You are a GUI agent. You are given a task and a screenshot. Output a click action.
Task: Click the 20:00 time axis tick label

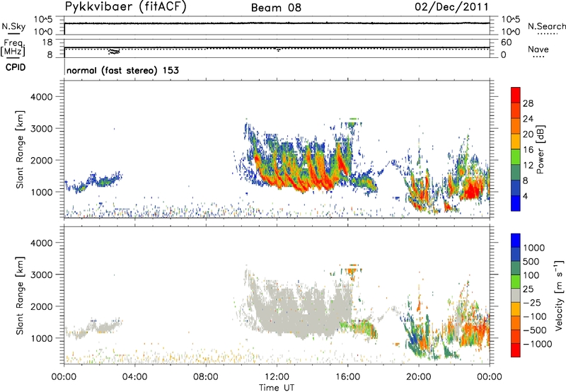(419, 376)
